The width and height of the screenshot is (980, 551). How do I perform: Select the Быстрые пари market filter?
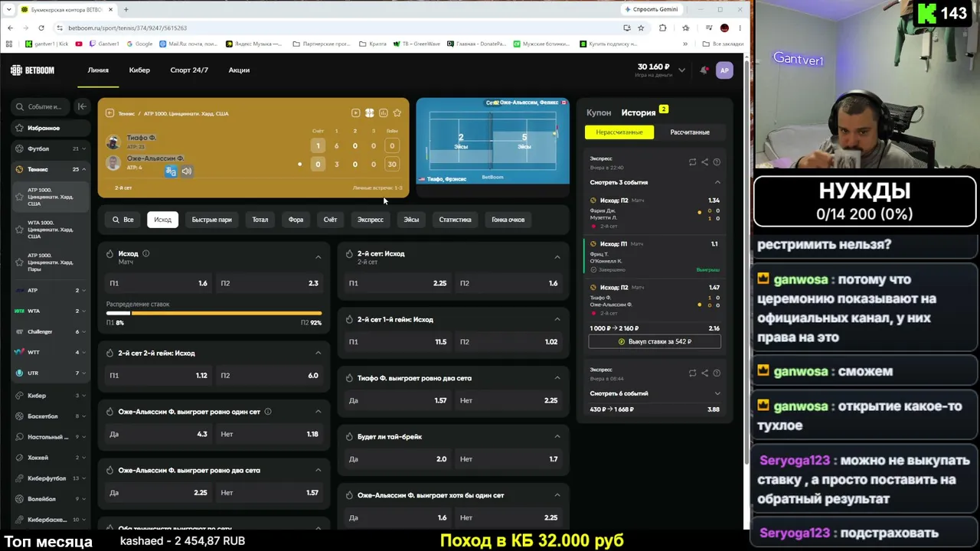pos(211,220)
